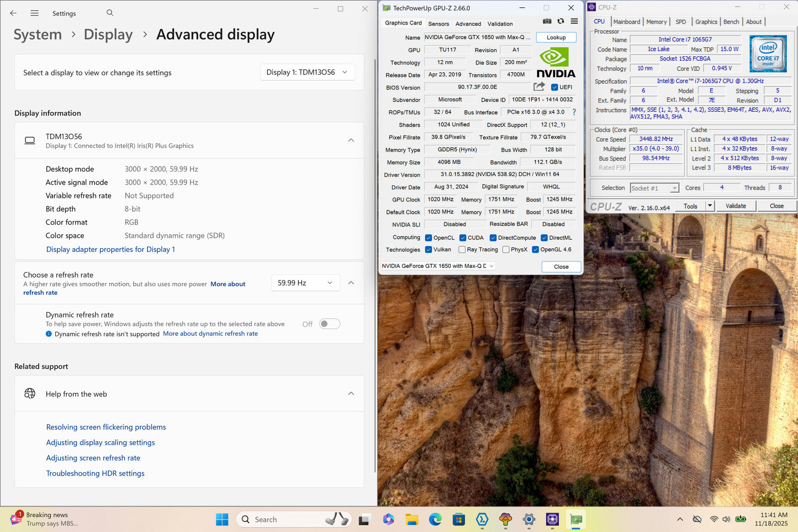Viewport: 798px width, 532px height.
Task: Switch to the Mainboard tab in CPU-Z
Action: (626, 22)
